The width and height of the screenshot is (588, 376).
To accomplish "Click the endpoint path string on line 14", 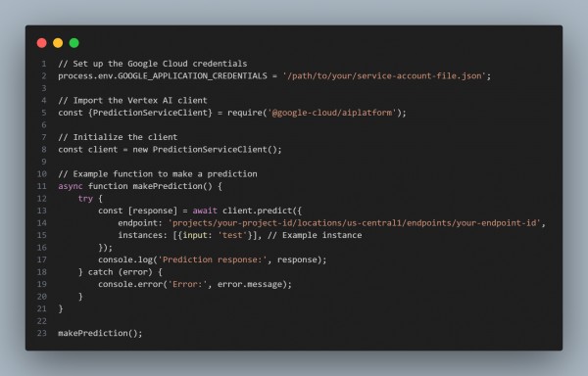I will tap(355, 223).
